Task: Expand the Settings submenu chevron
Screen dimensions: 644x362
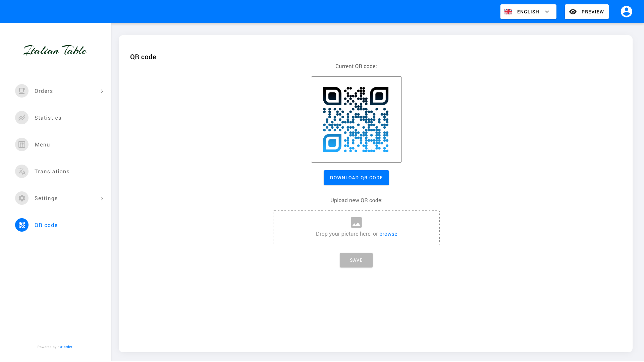Action: click(x=102, y=198)
